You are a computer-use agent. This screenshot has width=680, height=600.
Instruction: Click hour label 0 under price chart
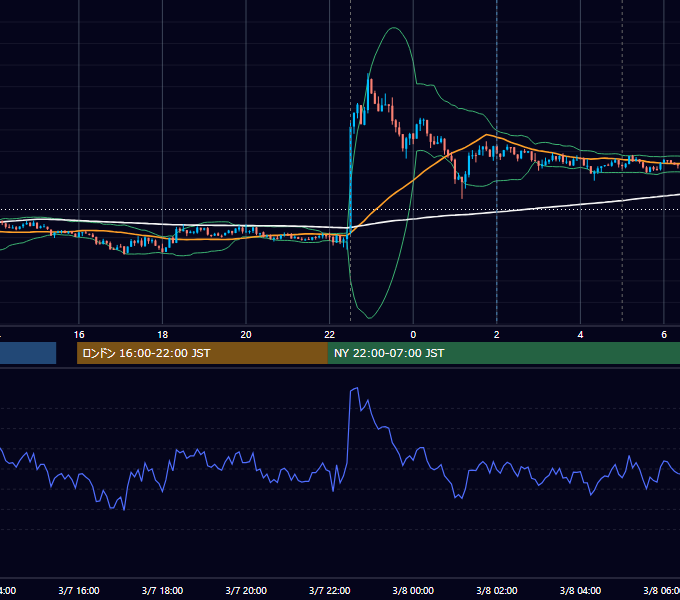(x=413, y=335)
